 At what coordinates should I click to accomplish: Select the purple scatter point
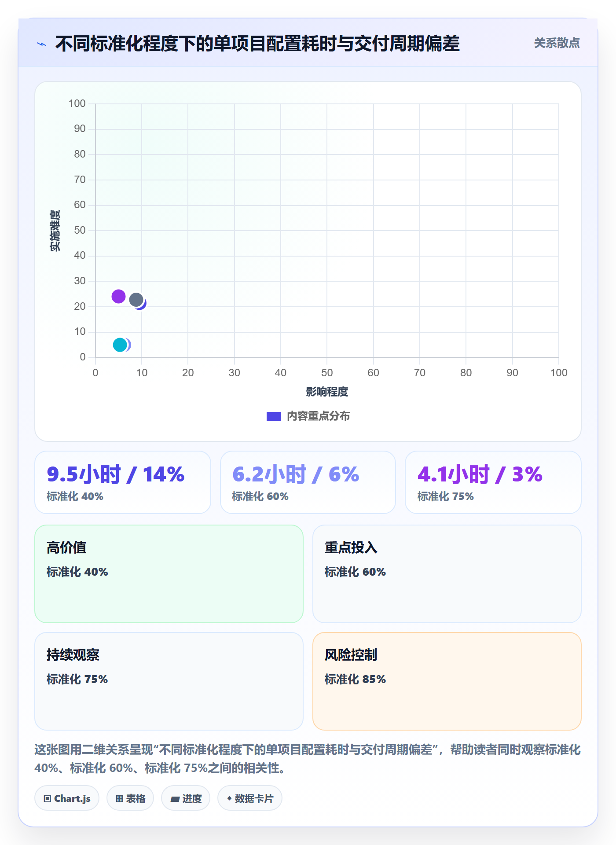coord(118,297)
